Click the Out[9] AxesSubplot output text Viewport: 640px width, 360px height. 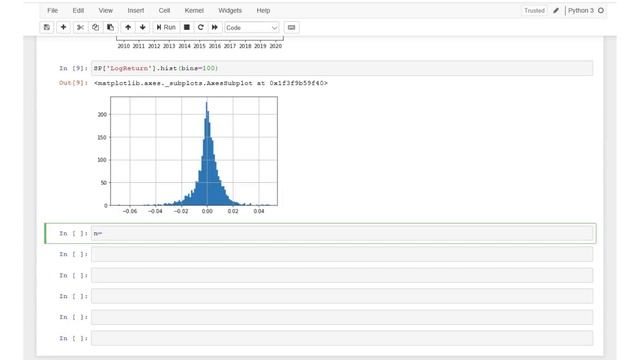[x=211, y=83]
